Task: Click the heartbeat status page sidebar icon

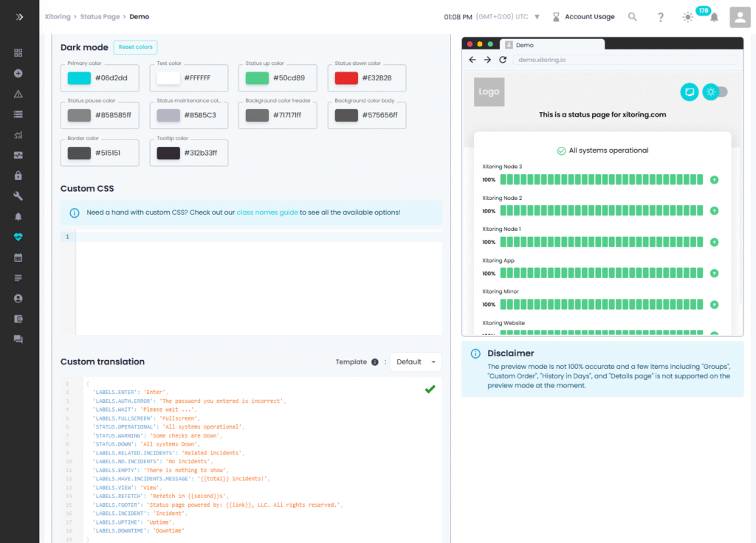Action: point(18,237)
